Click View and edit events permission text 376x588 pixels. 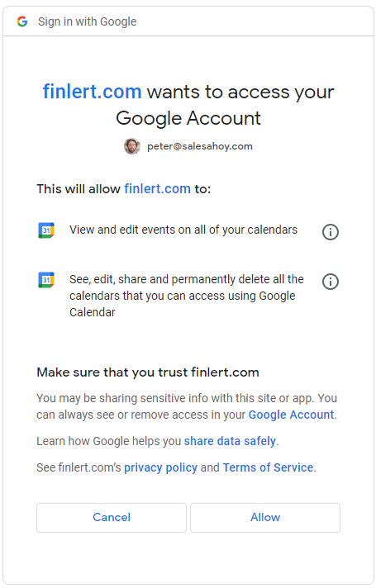[x=183, y=230]
